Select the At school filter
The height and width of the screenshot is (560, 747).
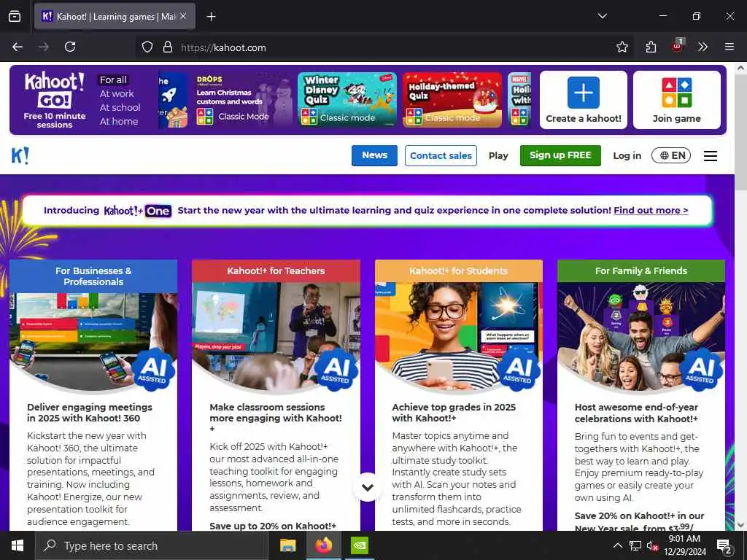[120, 108]
